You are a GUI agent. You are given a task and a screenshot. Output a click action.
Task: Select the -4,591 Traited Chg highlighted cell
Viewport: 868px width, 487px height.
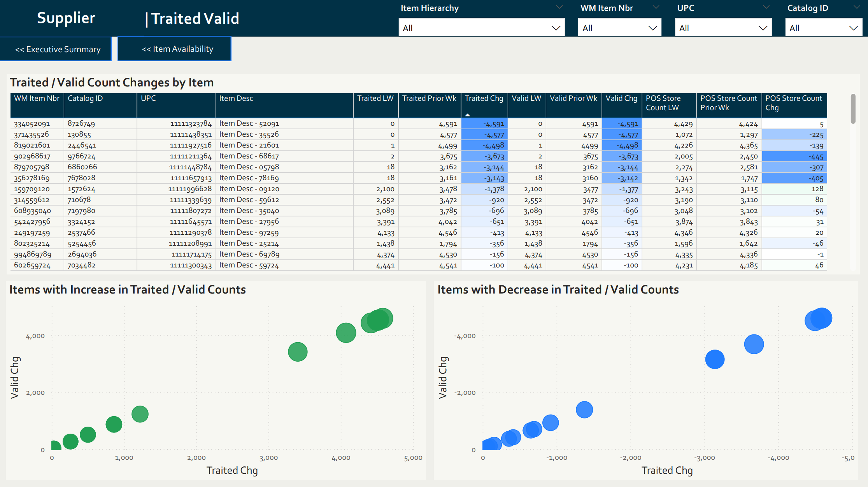[485, 124]
